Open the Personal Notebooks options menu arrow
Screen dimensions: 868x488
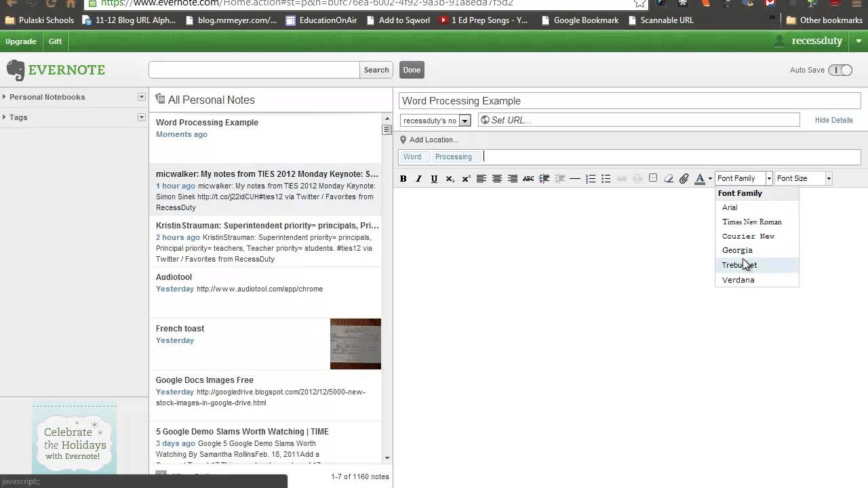pos(142,97)
